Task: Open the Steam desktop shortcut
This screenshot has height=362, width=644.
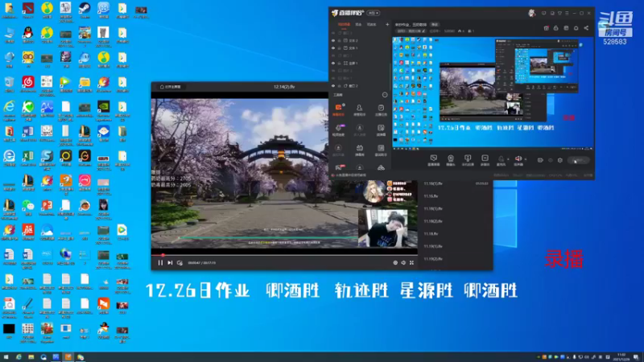Action: 85,10
